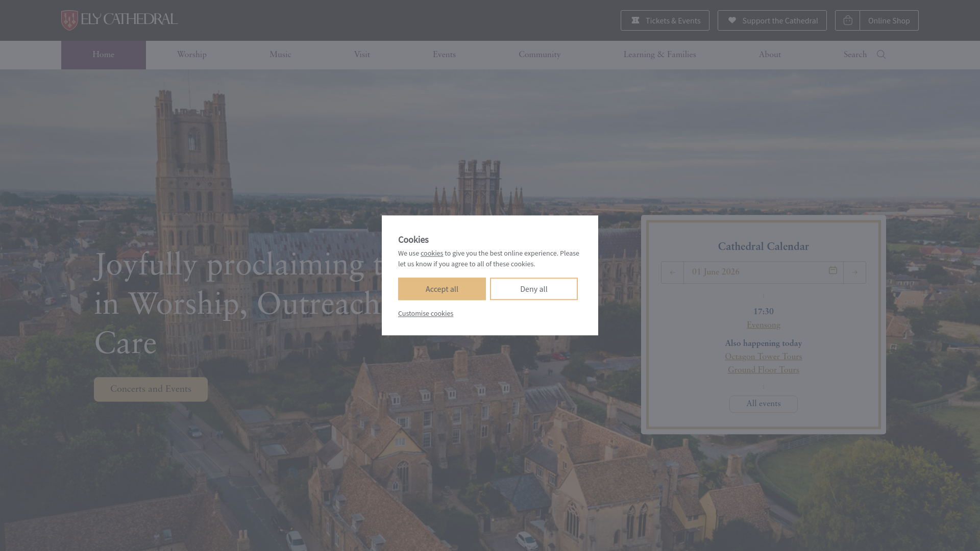Accept all cookies
Screen dimensions: 980x551
click(x=442, y=289)
